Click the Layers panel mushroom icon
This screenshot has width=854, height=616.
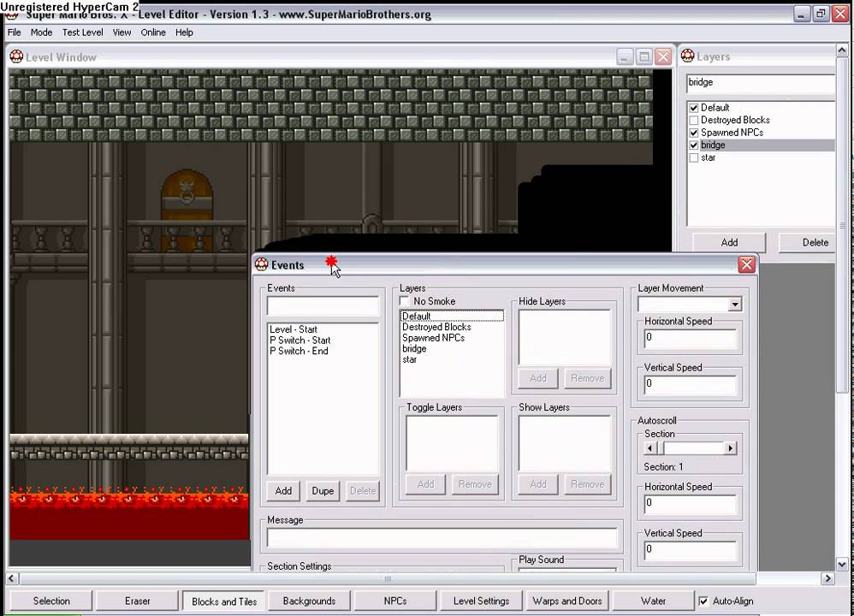687,56
